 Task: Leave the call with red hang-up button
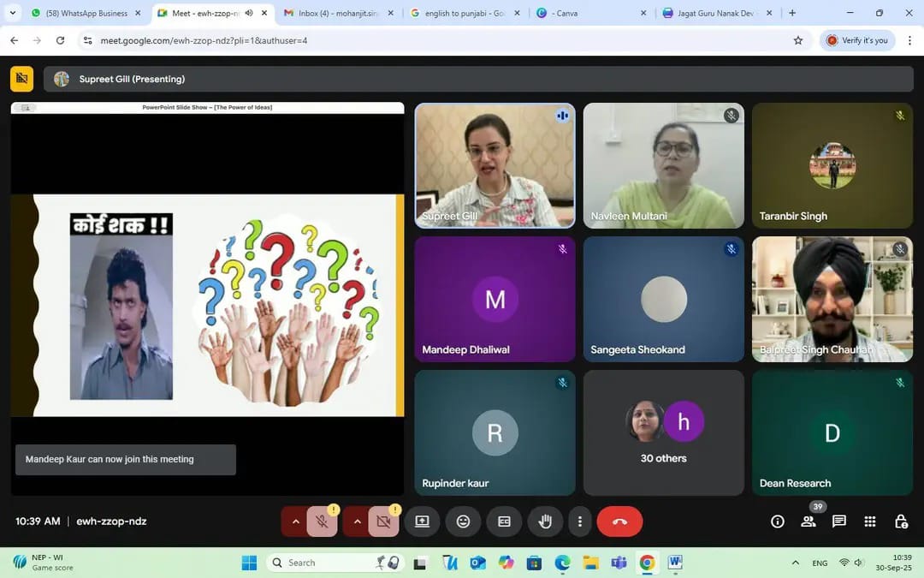pyautogui.click(x=619, y=521)
